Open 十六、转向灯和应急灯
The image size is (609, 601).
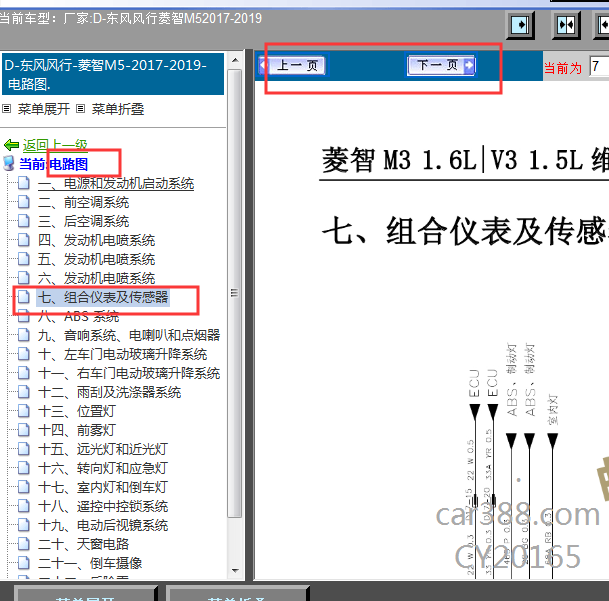point(103,469)
